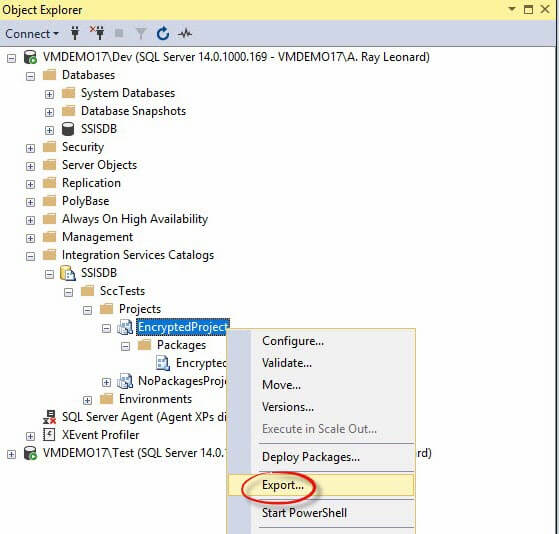The image size is (559, 534).
Task: Open the Object Explorer window position dropdown arrow
Action: tap(512, 9)
